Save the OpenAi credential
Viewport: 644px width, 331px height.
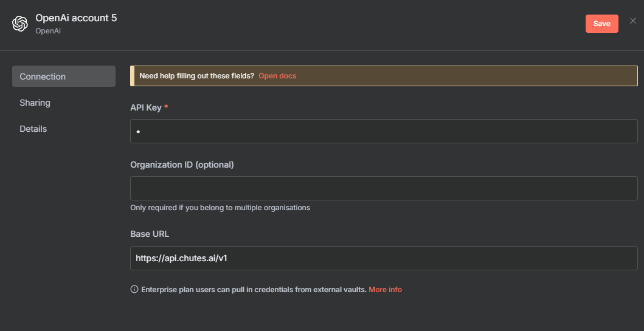tap(601, 24)
